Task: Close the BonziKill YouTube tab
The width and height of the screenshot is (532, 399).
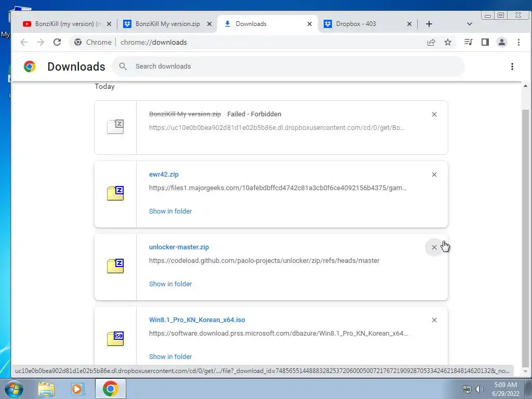Action: [x=109, y=24]
